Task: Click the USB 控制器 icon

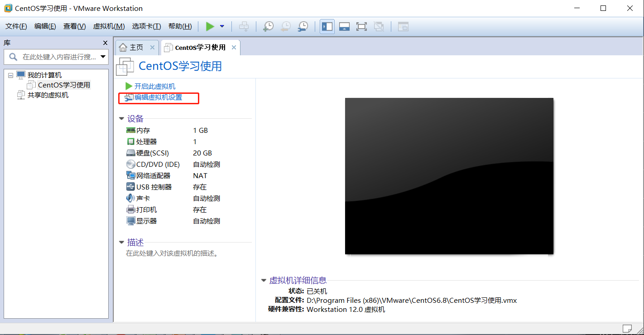Action: pyautogui.click(x=131, y=187)
